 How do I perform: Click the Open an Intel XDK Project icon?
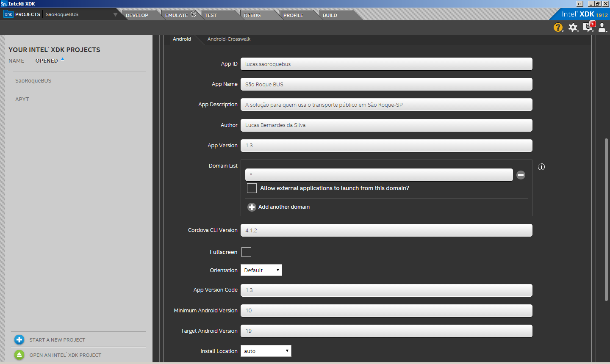19,355
